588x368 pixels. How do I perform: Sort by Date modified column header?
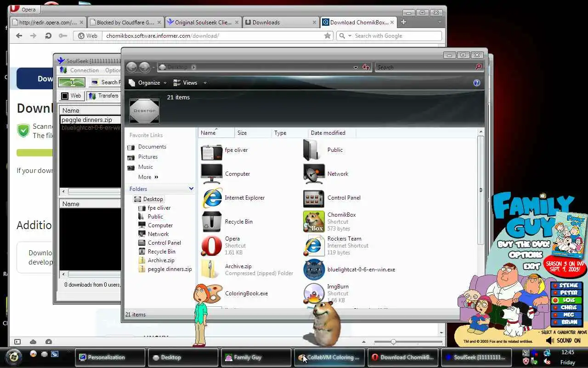click(331, 133)
